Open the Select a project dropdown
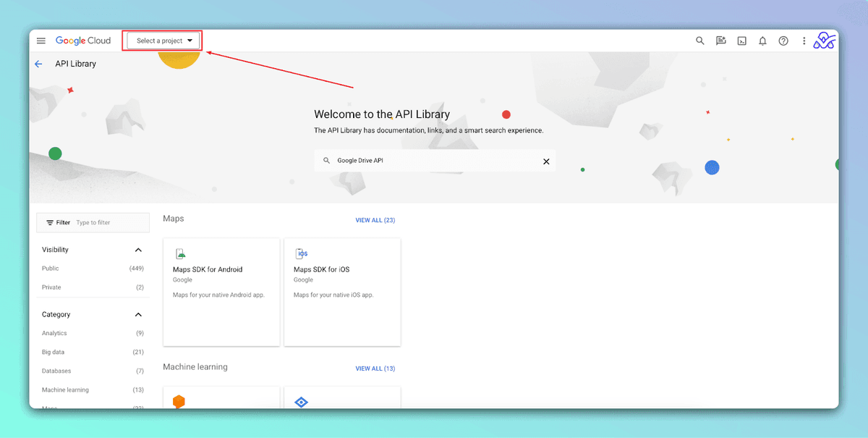Screen dimensions: 868x438 (164, 41)
